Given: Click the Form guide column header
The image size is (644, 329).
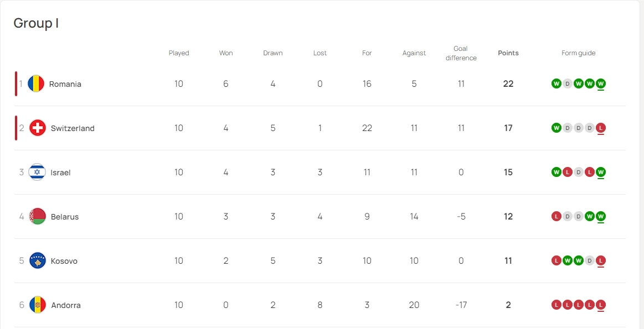Looking at the screenshot, I should pos(579,53).
